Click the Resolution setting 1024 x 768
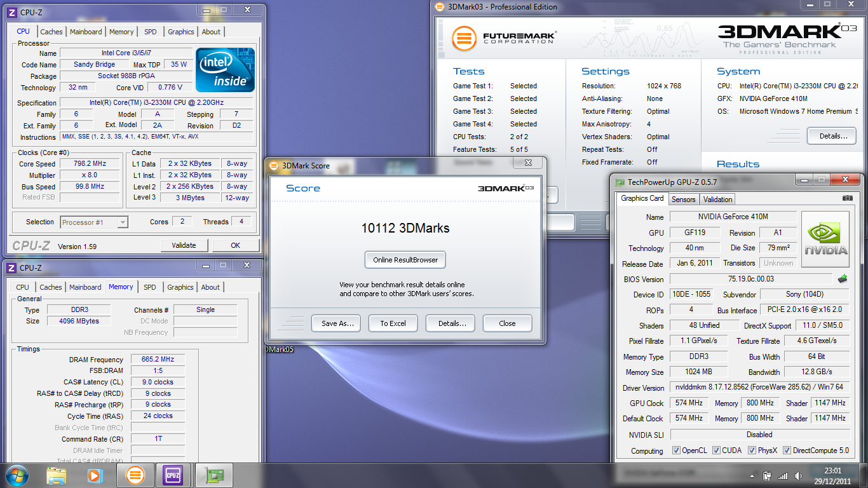868x488 pixels. click(663, 86)
